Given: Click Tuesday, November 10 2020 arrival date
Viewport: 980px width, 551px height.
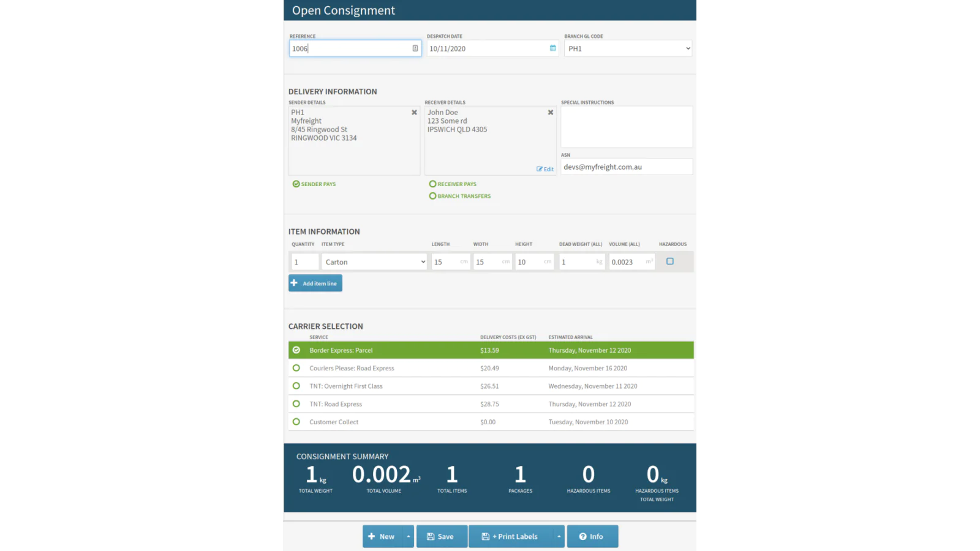Looking at the screenshot, I should pos(588,422).
